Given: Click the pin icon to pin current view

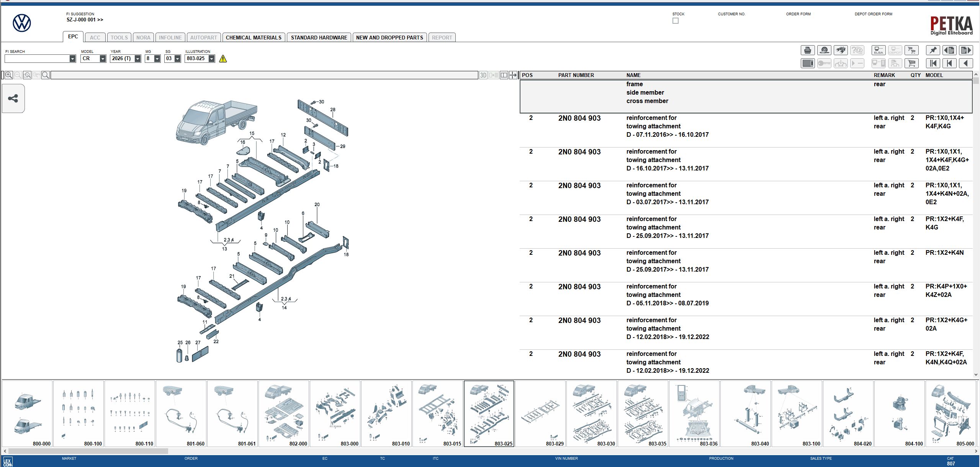Looking at the screenshot, I should [x=933, y=50].
